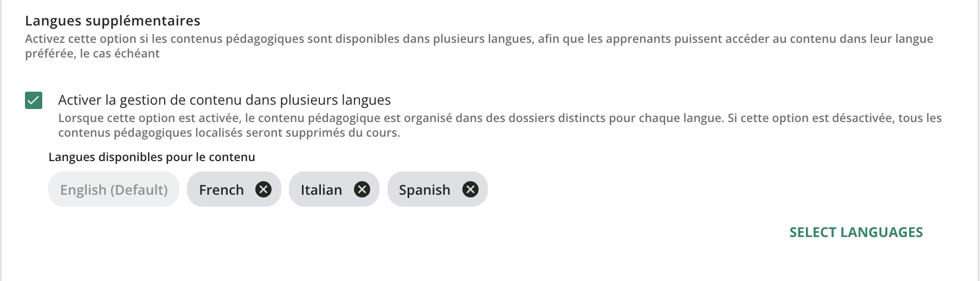The height and width of the screenshot is (281, 980).
Task: Click the "préférée, le cas échéant" text line
Action: (x=92, y=54)
